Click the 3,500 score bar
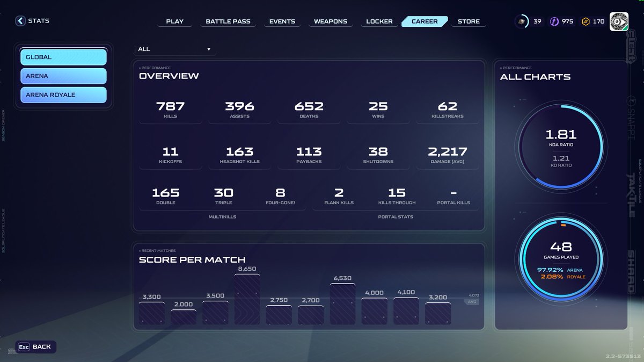Screen dimensions: 644x362 pos(215,313)
